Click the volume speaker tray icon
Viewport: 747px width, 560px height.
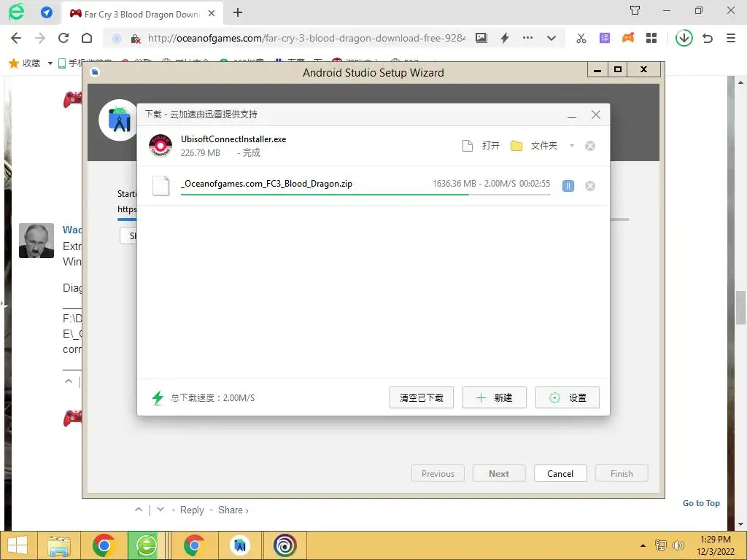tap(678, 545)
